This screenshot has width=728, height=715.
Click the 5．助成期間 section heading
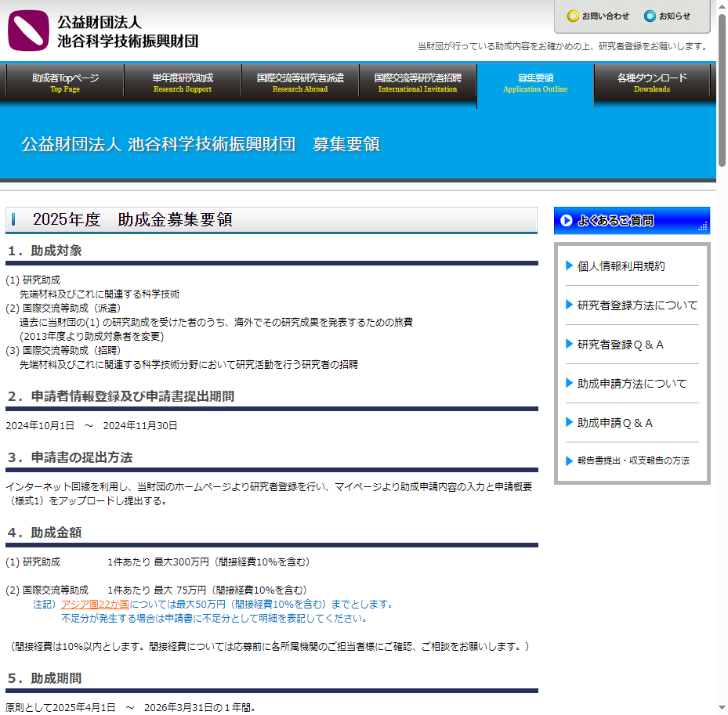pyautogui.click(x=45, y=678)
